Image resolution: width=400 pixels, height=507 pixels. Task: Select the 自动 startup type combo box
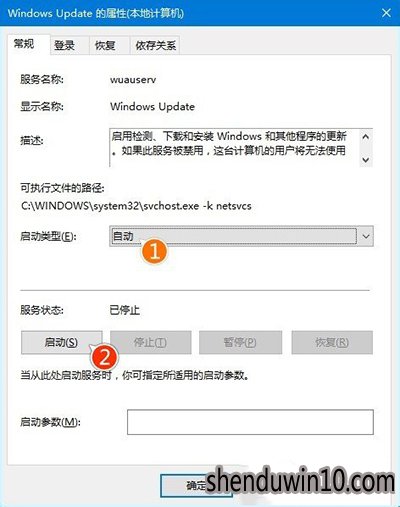coord(241,236)
